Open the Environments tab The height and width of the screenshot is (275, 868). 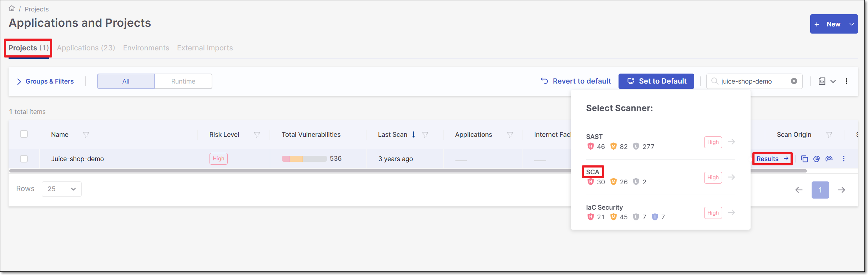click(146, 48)
